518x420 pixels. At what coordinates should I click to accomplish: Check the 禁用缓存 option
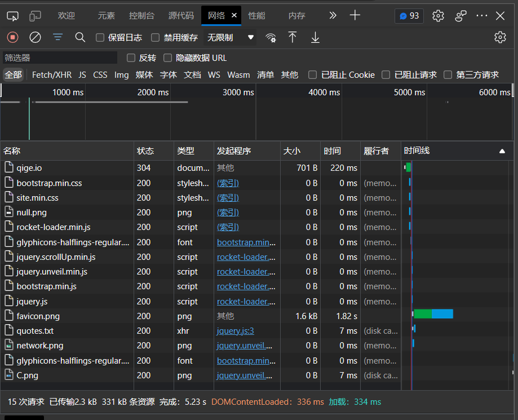click(156, 38)
